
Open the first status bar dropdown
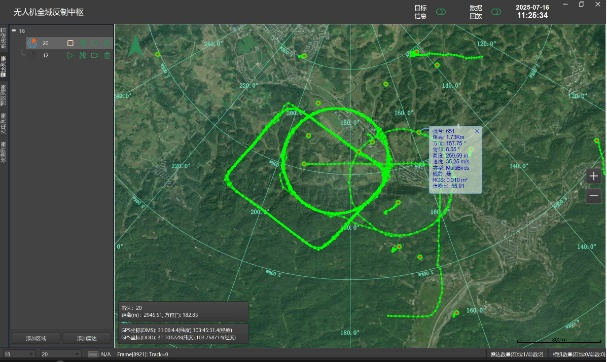[19, 354]
